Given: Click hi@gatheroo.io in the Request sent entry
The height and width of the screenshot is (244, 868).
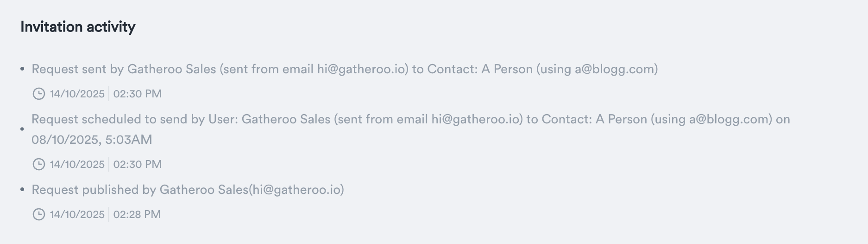Looking at the screenshot, I should [x=362, y=69].
